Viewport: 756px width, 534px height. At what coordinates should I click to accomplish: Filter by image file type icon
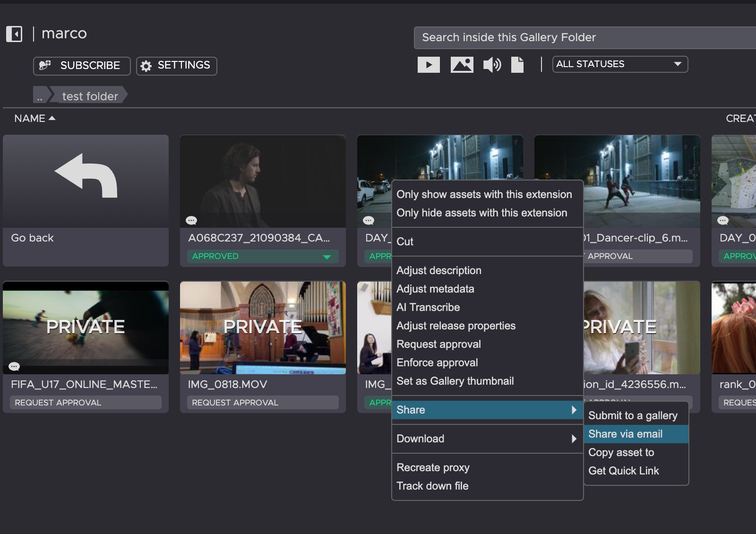462,65
